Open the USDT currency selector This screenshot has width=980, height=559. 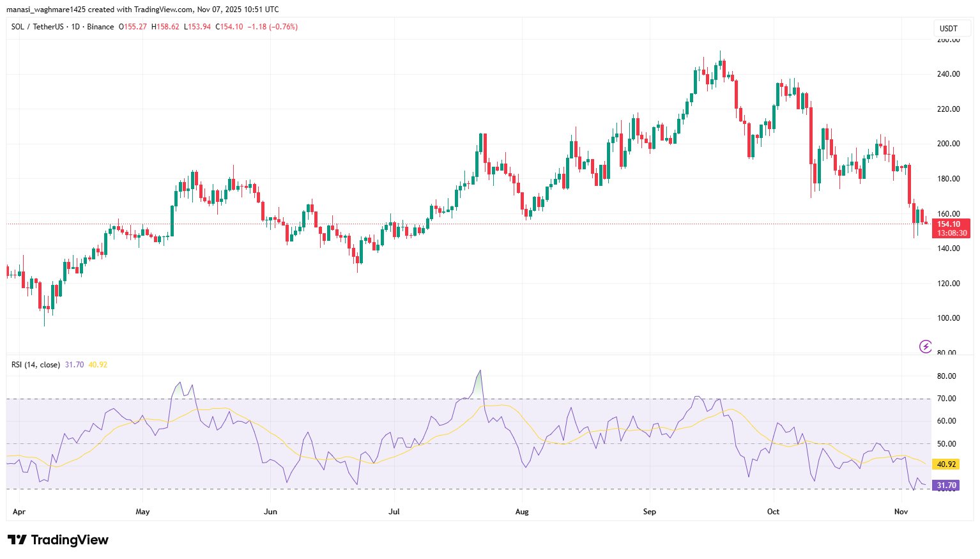tap(949, 28)
